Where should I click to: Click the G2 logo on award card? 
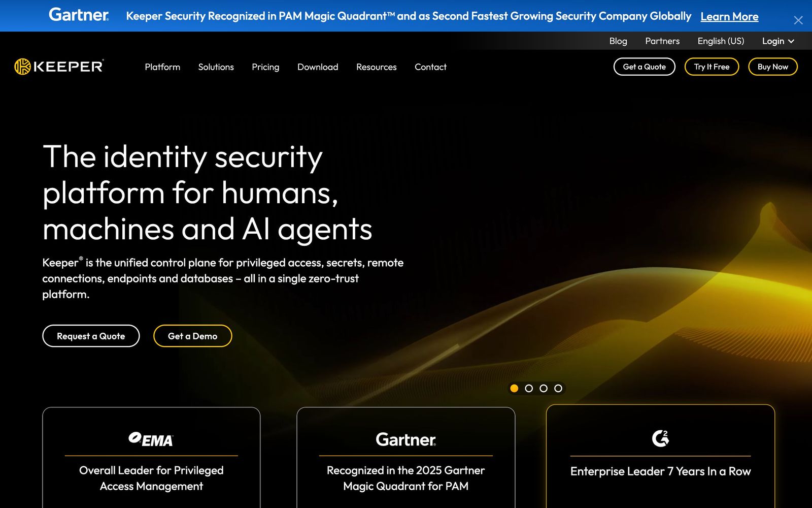pyautogui.click(x=660, y=438)
